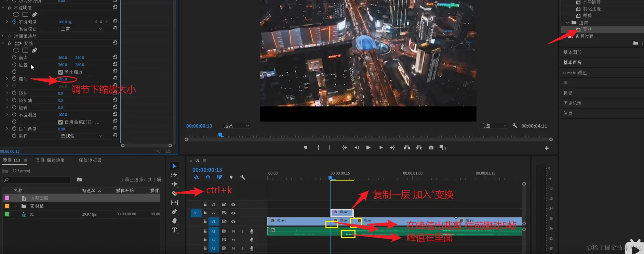Select the Slip tool
The width and height of the screenshot is (644, 254).
pos(174,203)
